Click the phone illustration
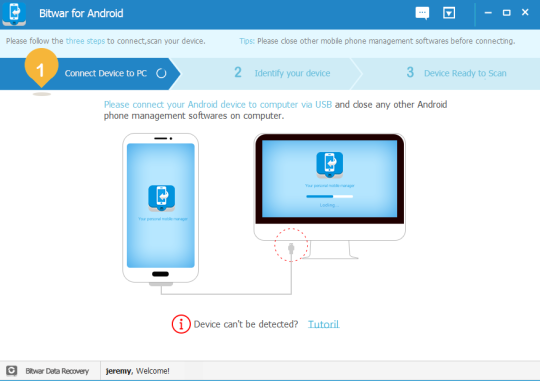The width and height of the screenshot is (540, 381). (x=160, y=209)
